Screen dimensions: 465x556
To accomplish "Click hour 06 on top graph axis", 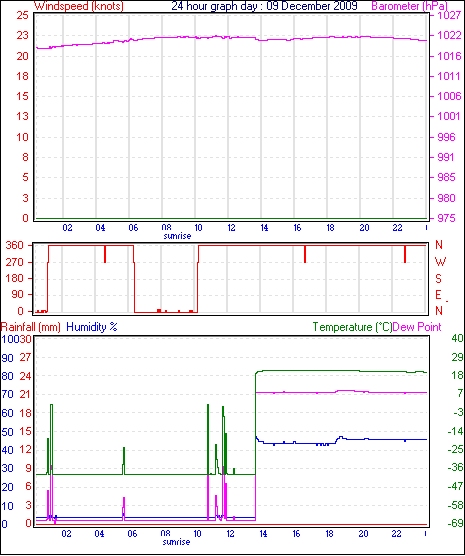I will click(x=133, y=228).
